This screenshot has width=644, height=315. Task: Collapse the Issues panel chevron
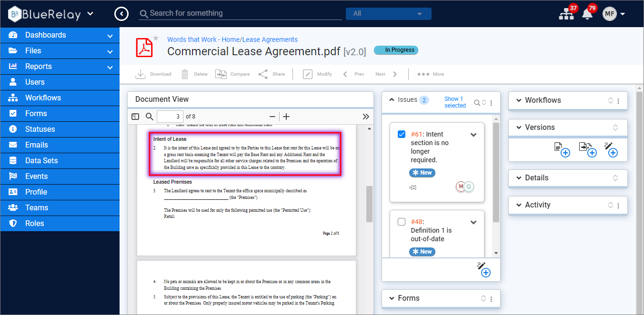[x=392, y=100]
